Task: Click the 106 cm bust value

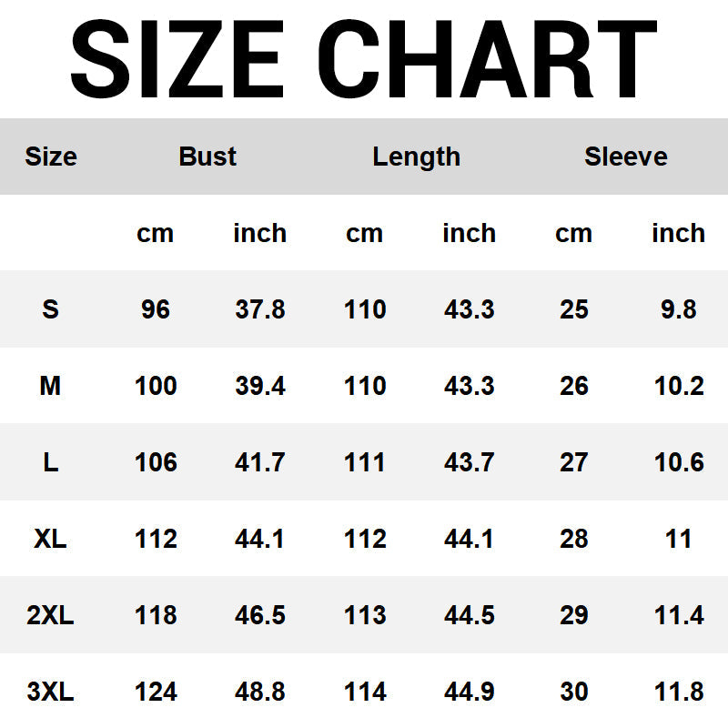Action: pyautogui.click(x=156, y=462)
